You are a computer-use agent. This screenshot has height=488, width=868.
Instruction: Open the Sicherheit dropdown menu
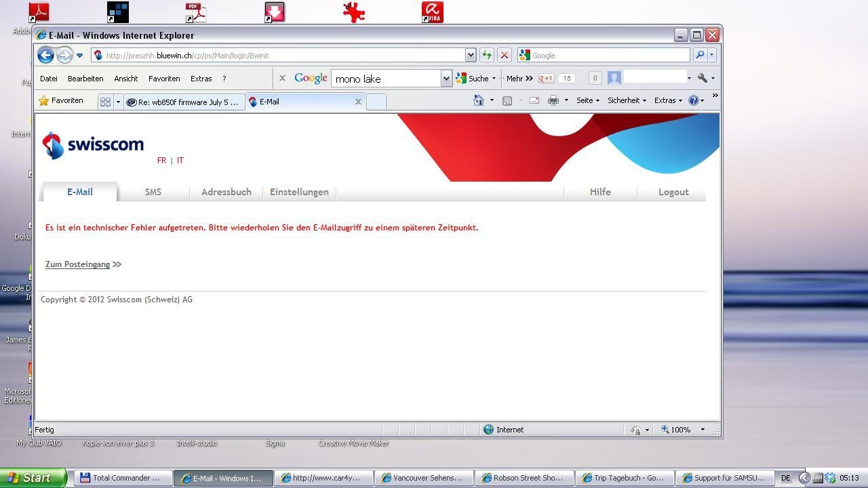pos(624,100)
